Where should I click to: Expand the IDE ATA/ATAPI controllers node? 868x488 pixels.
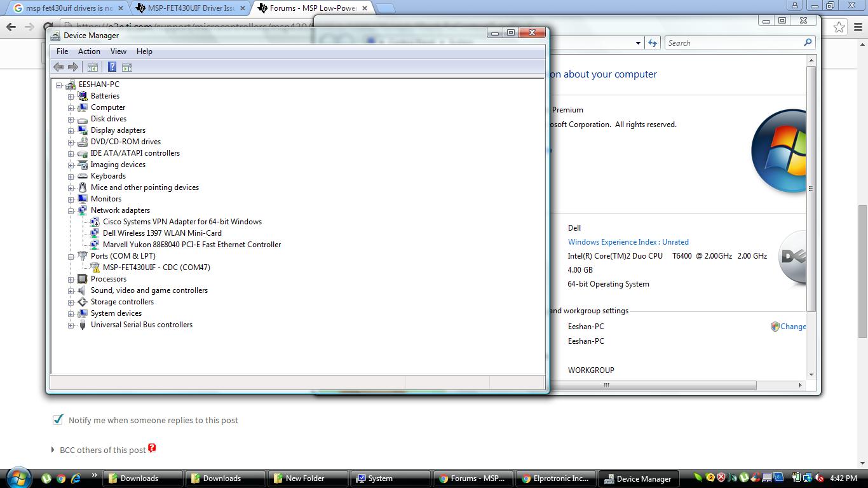point(71,154)
